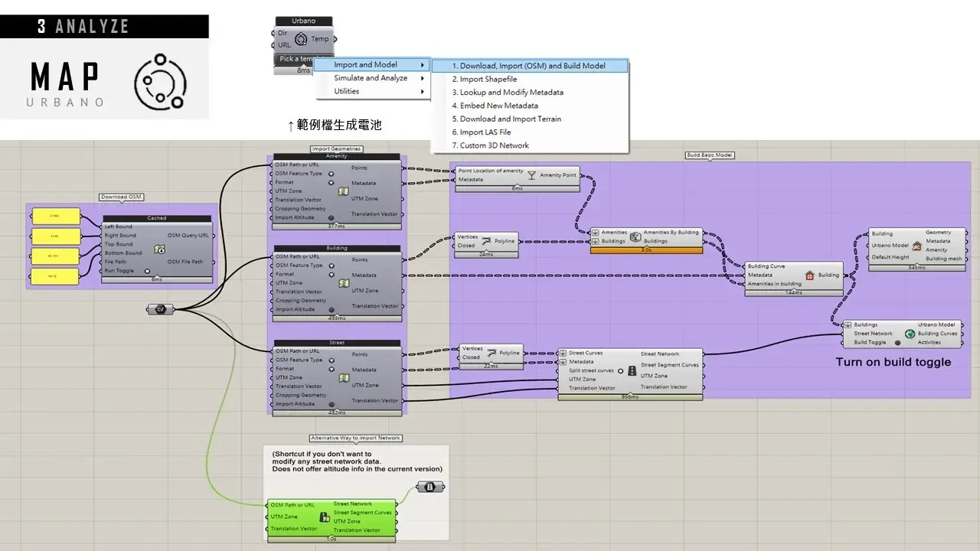Click the Download OSM component map icon
This screenshot has height=551, width=980.
(158, 249)
